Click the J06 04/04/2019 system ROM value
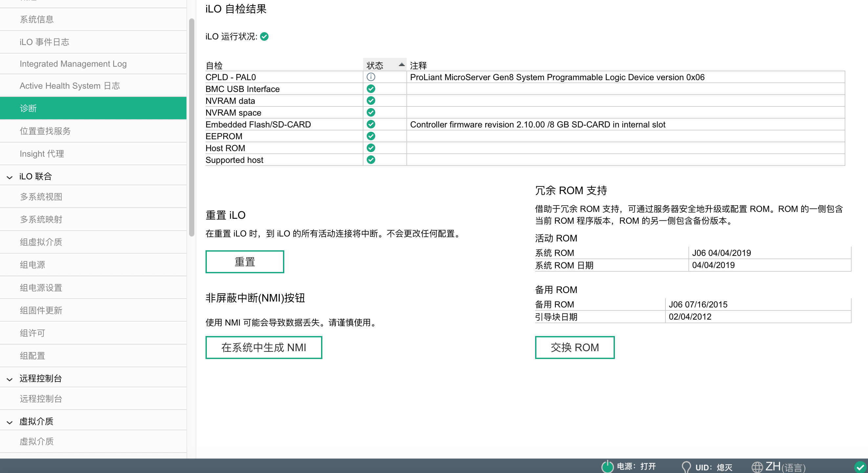This screenshot has height=473, width=868. tap(722, 253)
